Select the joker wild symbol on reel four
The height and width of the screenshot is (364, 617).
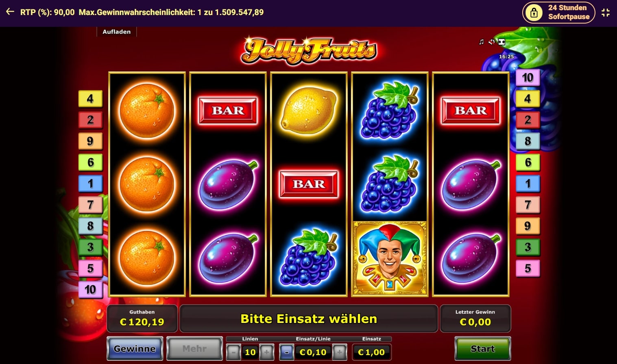click(x=390, y=258)
